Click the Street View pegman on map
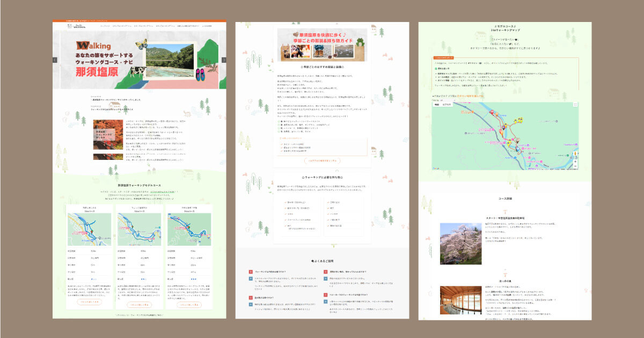This screenshot has height=338, width=644. point(575,154)
